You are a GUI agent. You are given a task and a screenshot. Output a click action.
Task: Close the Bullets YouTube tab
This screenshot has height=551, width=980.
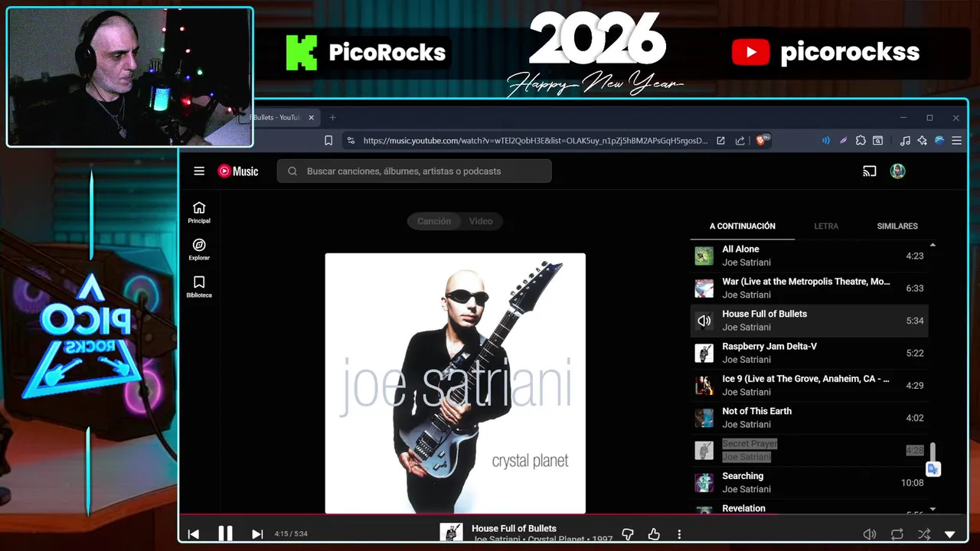(x=311, y=118)
